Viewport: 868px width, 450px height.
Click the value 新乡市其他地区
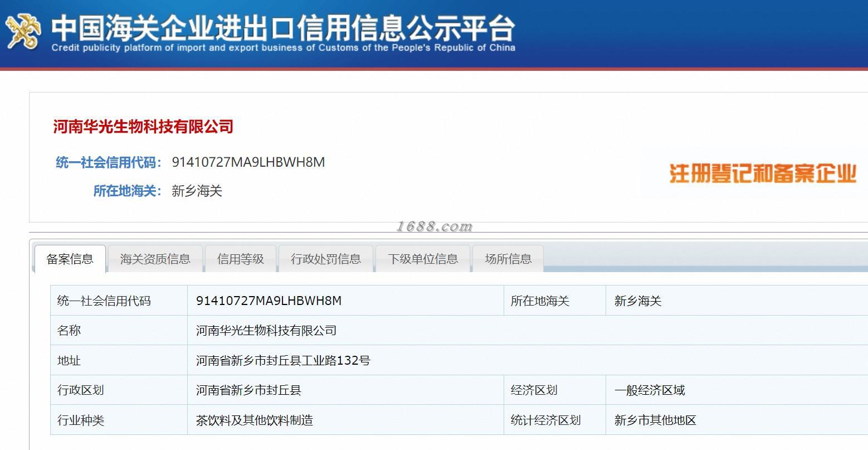655,420
